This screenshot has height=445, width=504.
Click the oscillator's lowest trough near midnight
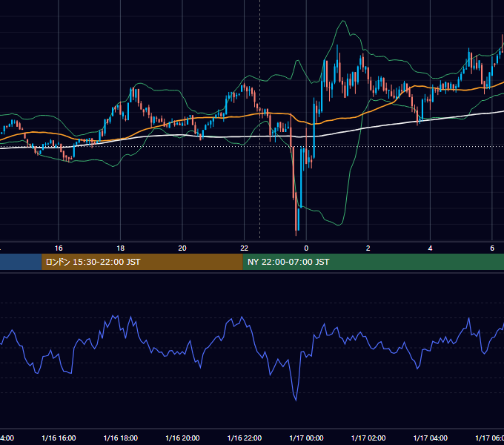pyautogui.click(x=296, y=400)
